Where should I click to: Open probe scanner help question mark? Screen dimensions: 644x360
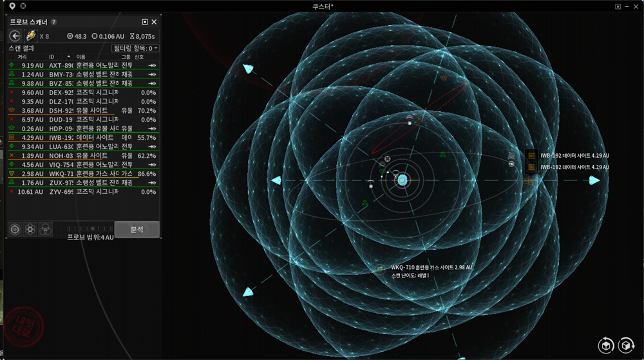54,22
